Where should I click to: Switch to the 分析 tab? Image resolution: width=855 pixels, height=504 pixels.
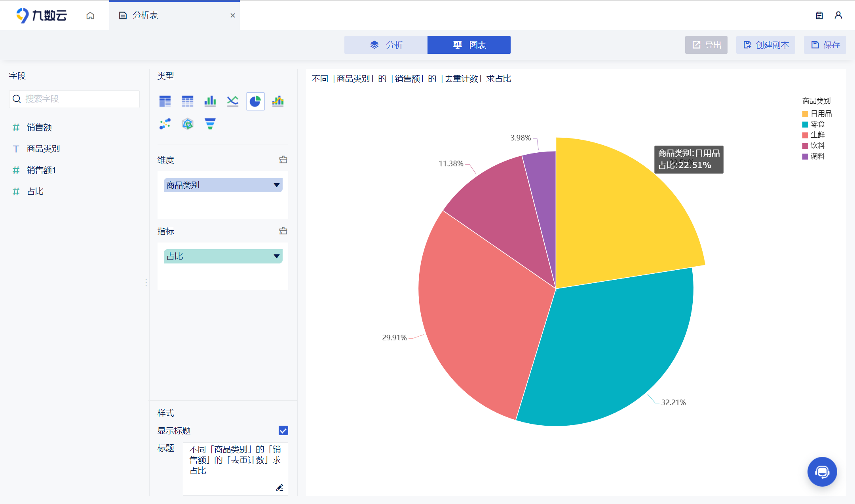pos(386,45)
